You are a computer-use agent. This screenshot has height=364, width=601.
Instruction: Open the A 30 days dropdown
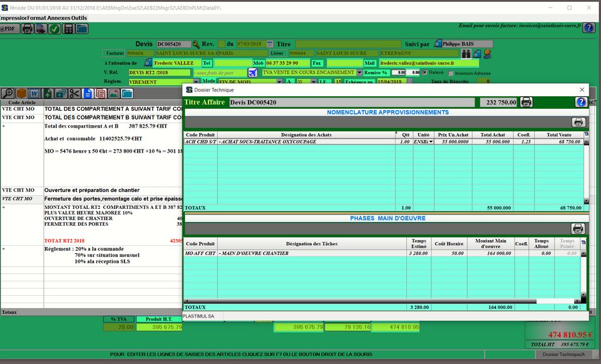314,81
